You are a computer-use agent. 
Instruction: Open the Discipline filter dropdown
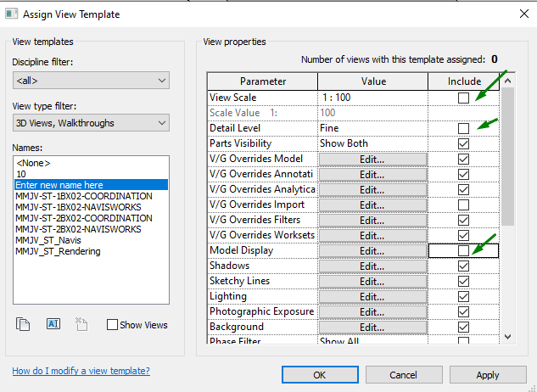91,81
